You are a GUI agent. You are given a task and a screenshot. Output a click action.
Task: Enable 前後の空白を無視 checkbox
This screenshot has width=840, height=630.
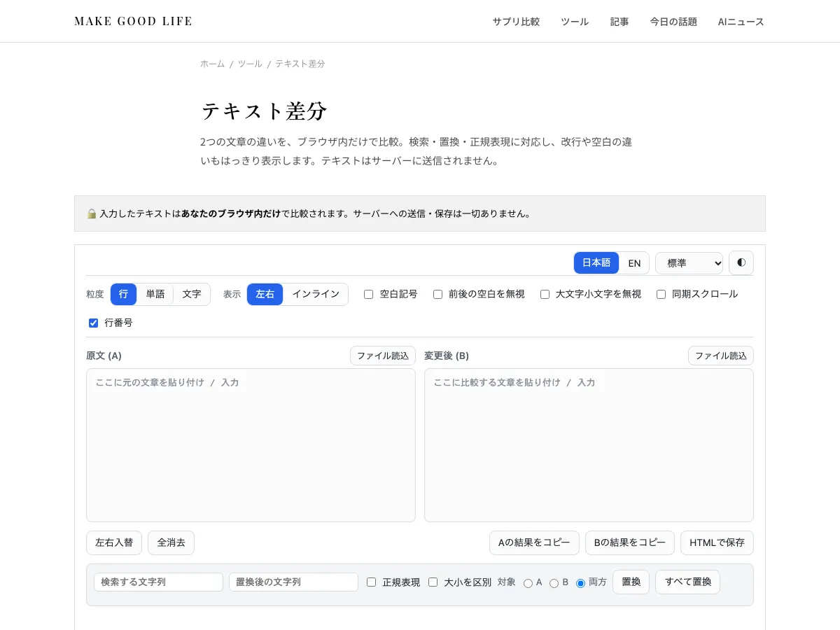[x=437, y=295]
